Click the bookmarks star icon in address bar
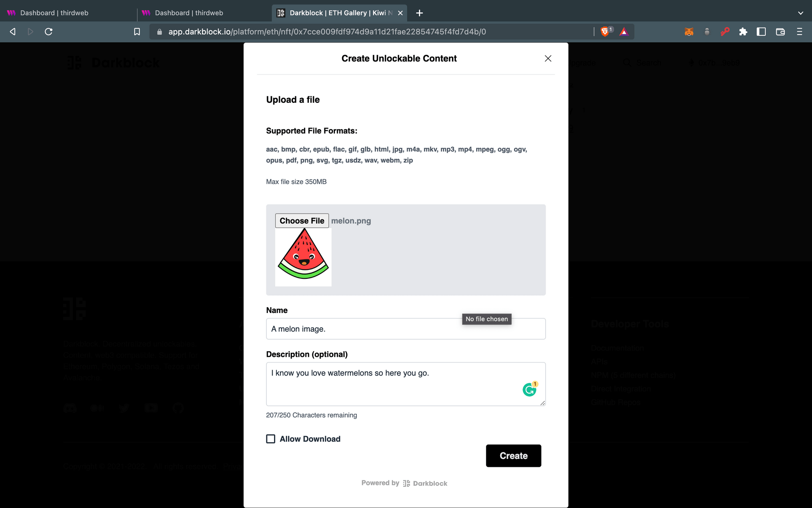This screenshot has width=812, height=508. [137, 32]
